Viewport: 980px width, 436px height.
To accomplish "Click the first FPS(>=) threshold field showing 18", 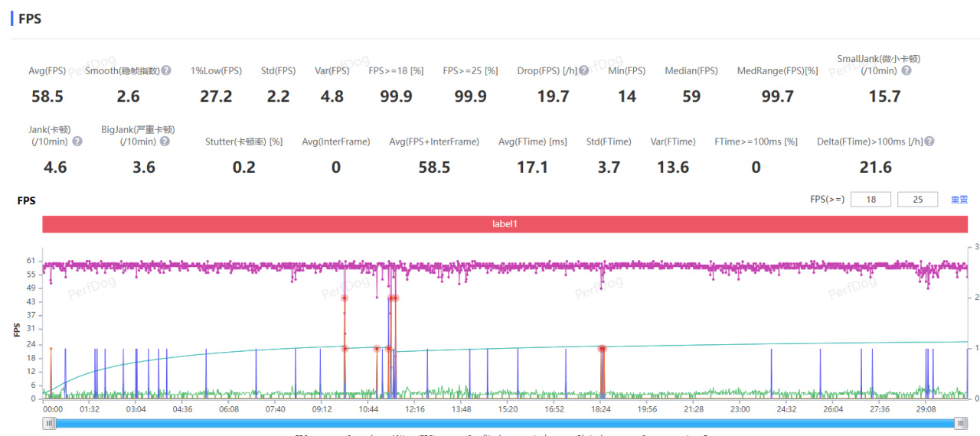I will click(871, 200).
